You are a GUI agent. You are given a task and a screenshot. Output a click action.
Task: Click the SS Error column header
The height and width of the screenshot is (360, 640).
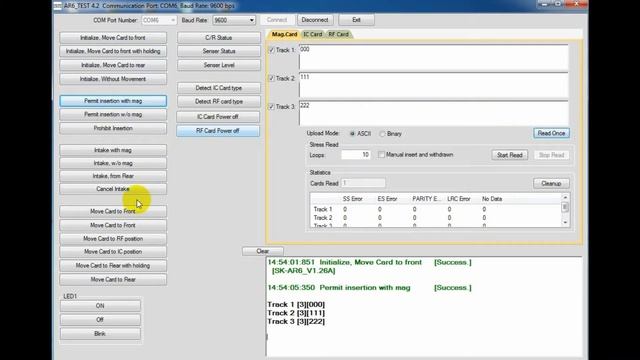(x=353, y=199)
